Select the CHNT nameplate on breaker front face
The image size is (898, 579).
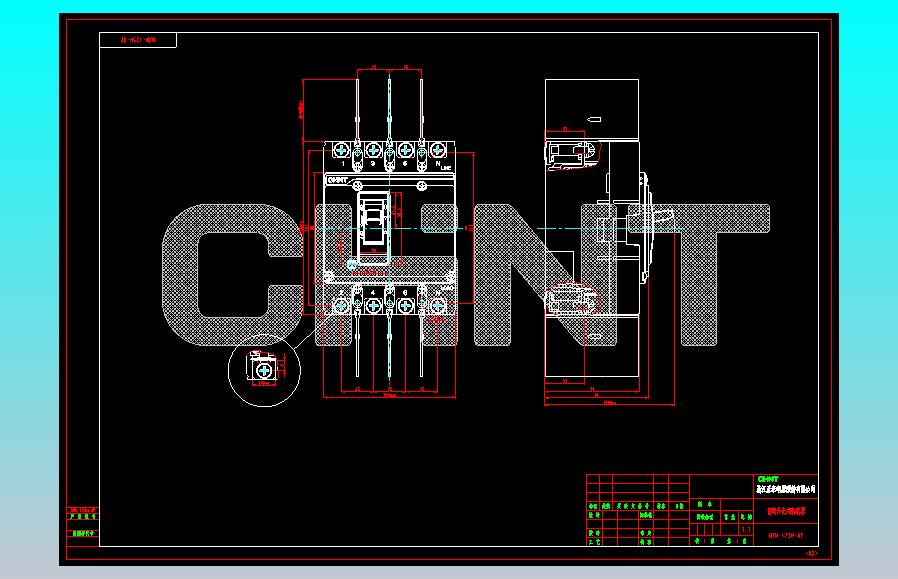[x=337, y=180]
